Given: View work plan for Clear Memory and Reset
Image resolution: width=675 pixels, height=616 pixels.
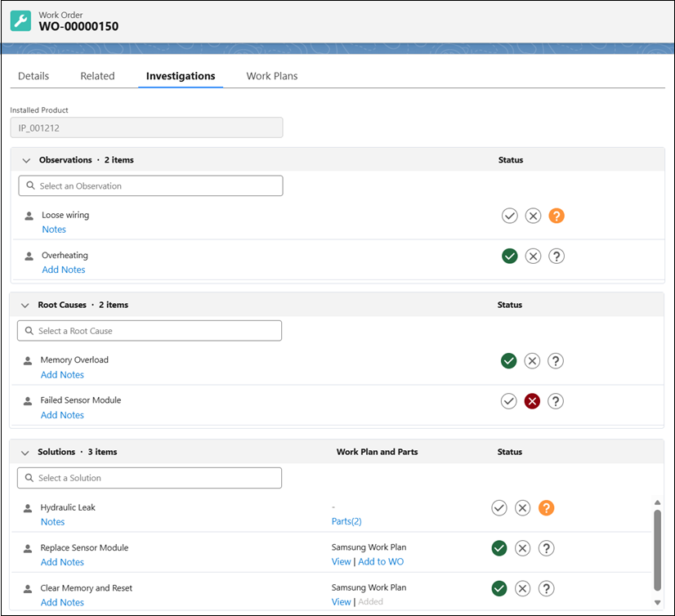Looking at the screenshot, I should pyautogui.click(x=342, y=602).
